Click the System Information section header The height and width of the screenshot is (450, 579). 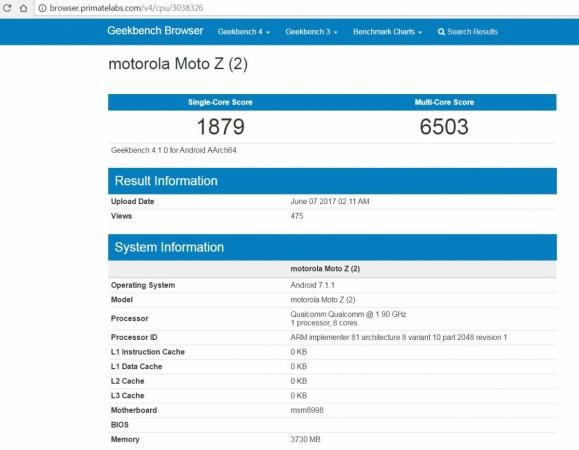pyautogui.click(x=332, y=247)
